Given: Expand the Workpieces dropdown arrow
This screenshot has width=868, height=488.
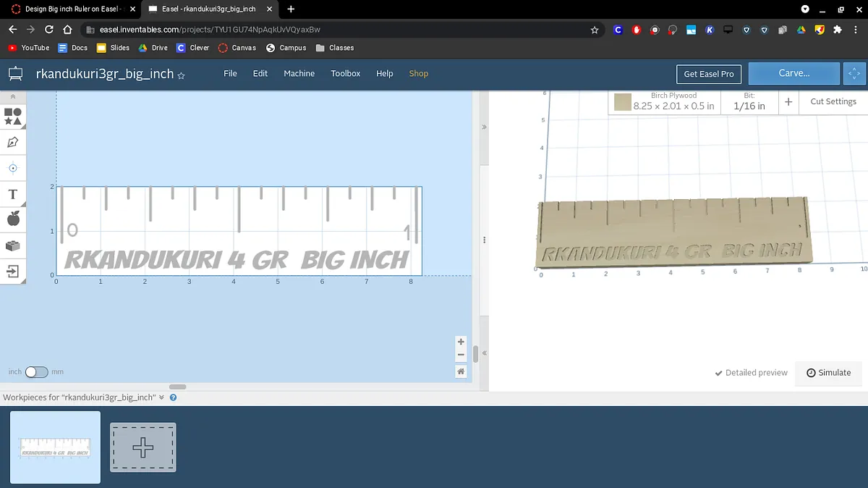Looking at the screenshot, I should [162, 397].
